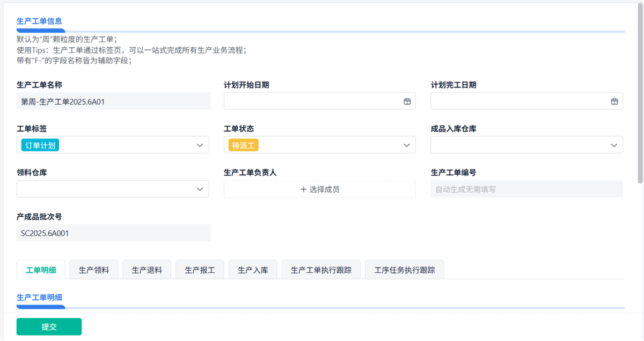
Task: Click the green 提交 button
Action: [49, 327]
